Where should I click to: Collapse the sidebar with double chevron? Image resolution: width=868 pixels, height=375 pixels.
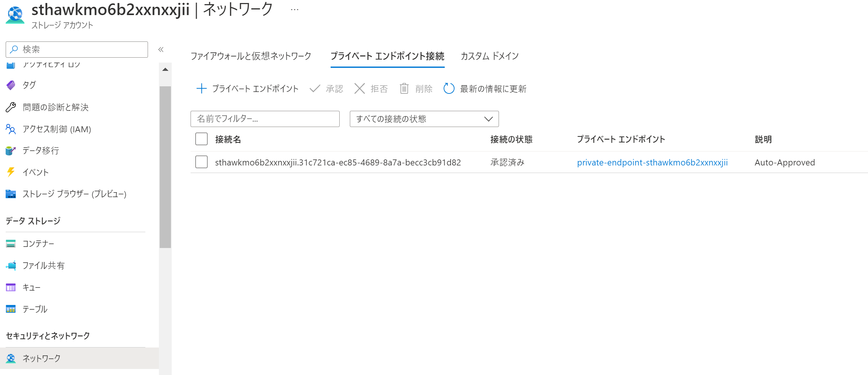[161, 49]
